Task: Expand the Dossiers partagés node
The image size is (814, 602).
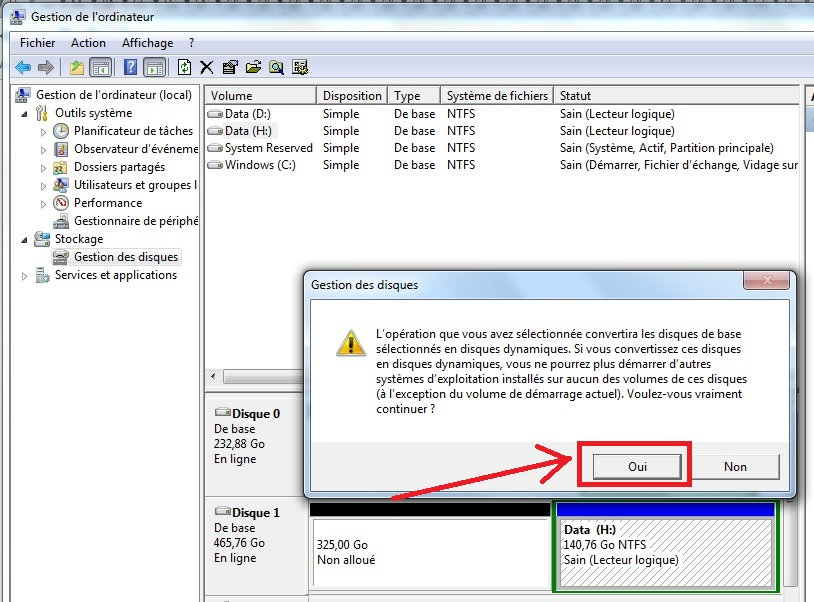Action: pyautogui.click(x=43, y=168)
